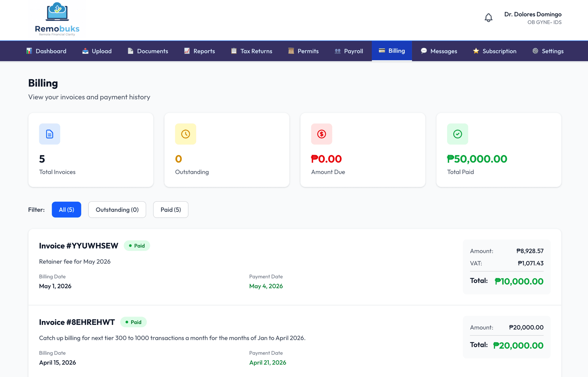Viewport: 588px width, 377px height.
Task: Open the Messages tab
Action: pyautogui.click(x=439, y=51)
